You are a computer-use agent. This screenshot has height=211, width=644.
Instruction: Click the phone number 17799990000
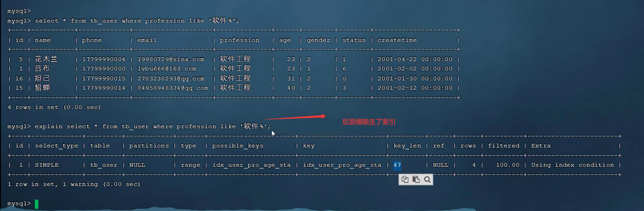pos(104,69)
